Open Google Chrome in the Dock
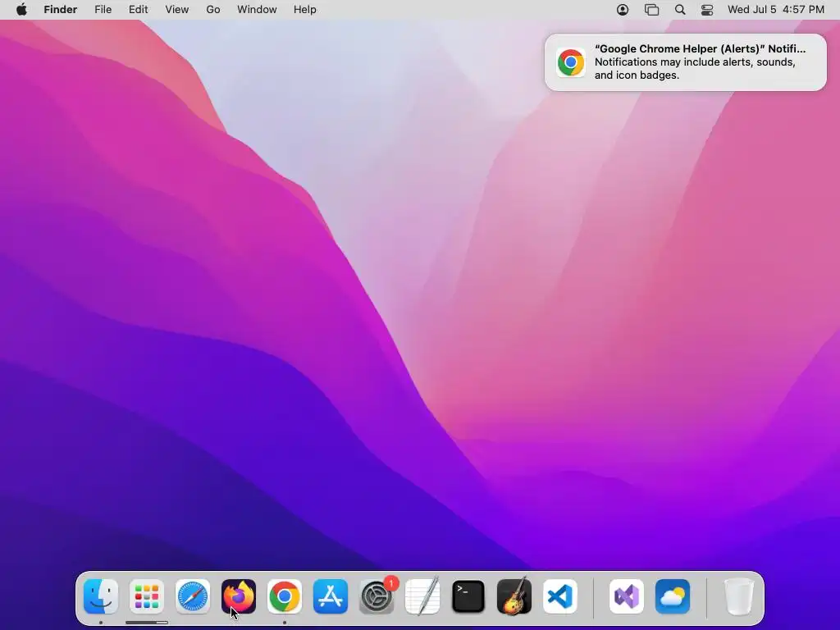Image resolution: width=840 pixels, height=630 pixels. point(285,596)
